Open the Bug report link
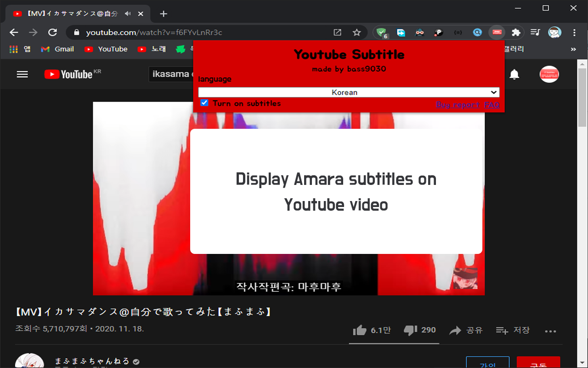 458,105
